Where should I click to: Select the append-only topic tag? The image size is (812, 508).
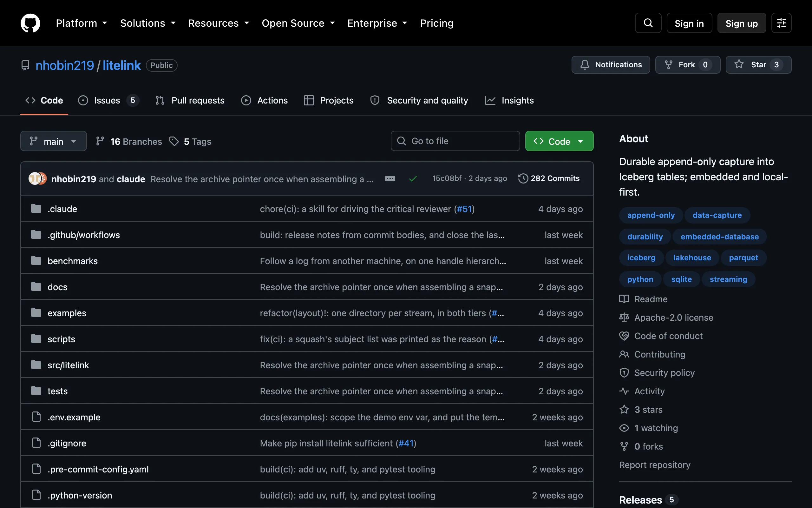point(651,215)
